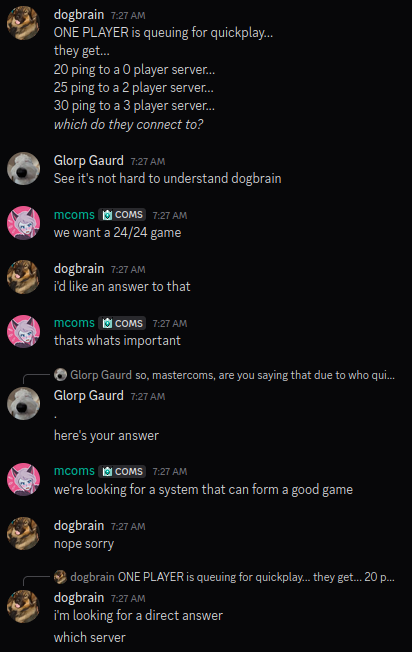Open the mcoms username on 'thats whats important'
This screenshot has width=412, height=652.
(74, 323)
